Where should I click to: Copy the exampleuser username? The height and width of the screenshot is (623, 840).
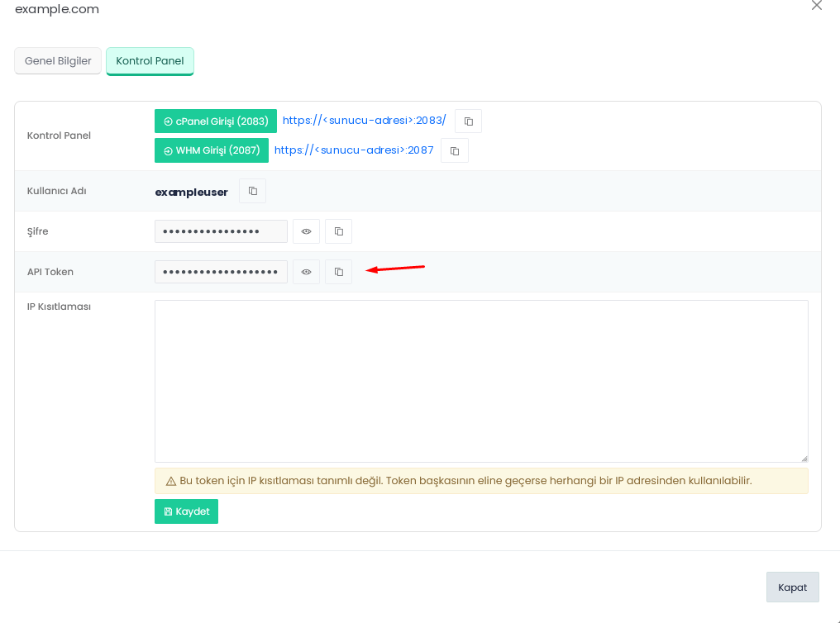tap(252, 191)
